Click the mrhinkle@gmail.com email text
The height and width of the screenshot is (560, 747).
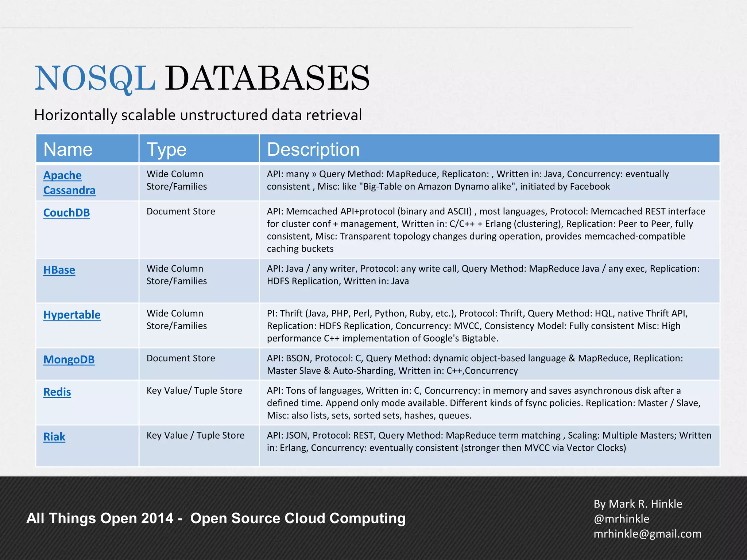(647, 534)
